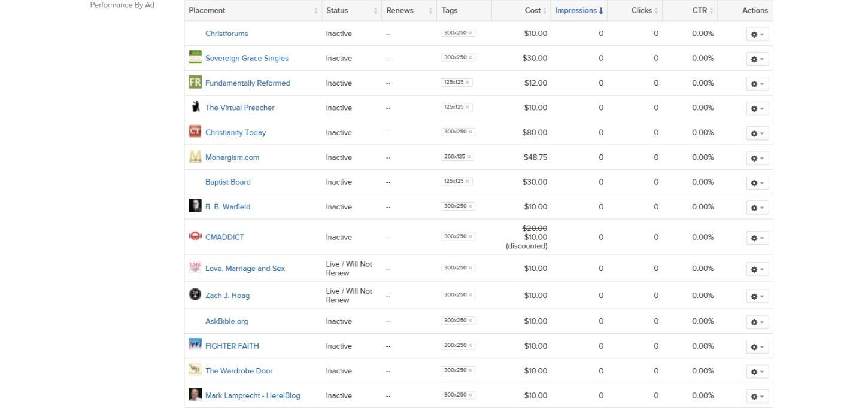
Task: Open the actions gear menu for AskBible.org
Action: tap(757, 322)
